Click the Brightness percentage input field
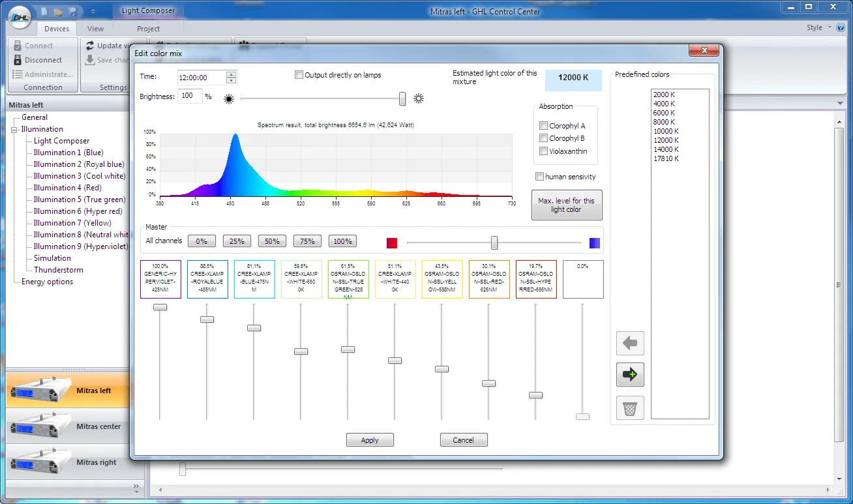The height and width of the screenshot is (504, 853). tap(190, 96)
